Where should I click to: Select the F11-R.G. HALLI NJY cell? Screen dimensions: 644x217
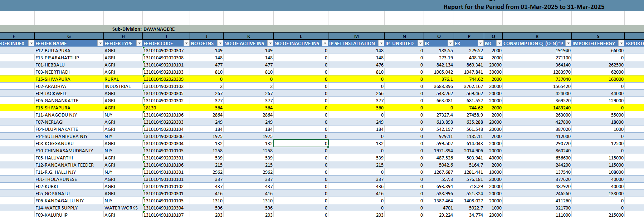pyautogui.click(x=69, y=172)
